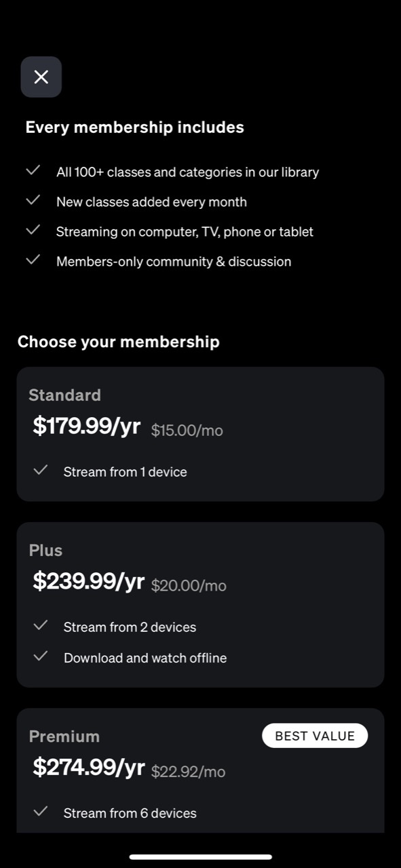This screenshot has height=868, width=401.
Task: Tap the $274.99/yr price
Action: pyautogui.click(x=89, y=768)
